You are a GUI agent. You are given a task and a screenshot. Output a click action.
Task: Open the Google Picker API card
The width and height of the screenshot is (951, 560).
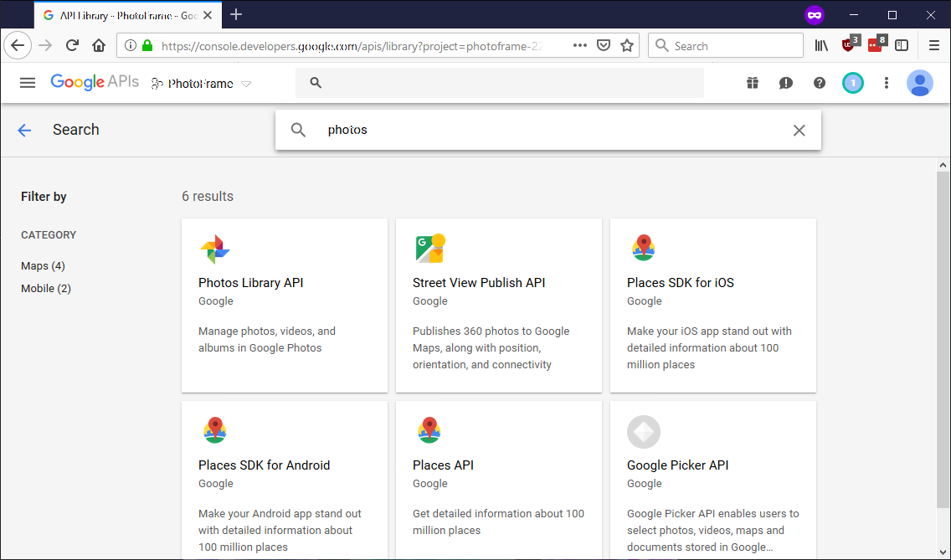point(713,480)
